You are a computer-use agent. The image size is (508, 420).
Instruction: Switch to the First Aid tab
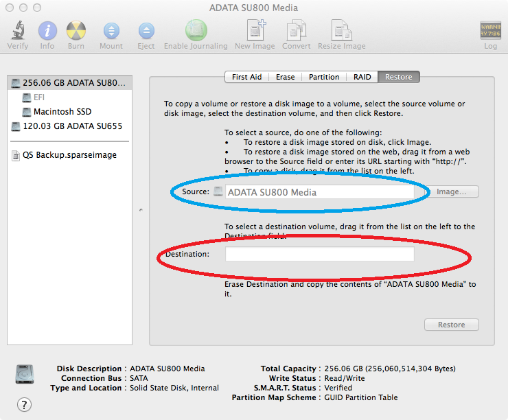point(247,77)
